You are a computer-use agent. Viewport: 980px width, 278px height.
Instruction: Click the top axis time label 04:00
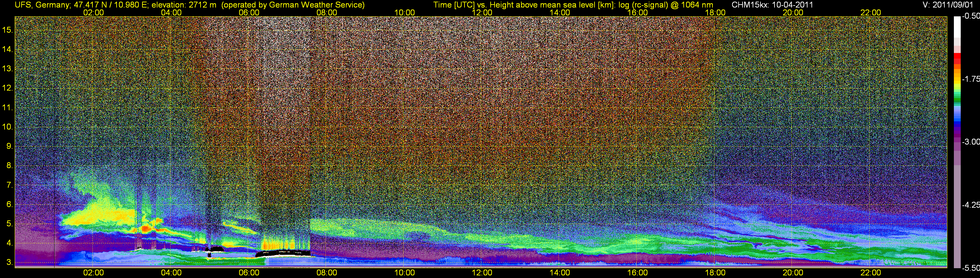(x=171, y=12)
